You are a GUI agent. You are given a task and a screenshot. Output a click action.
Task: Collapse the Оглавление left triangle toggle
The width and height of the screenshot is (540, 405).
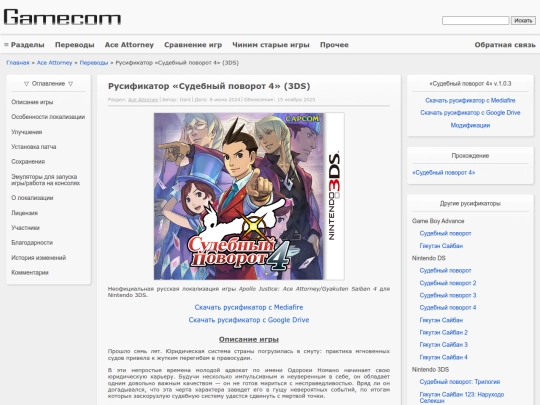[x=26, y=84]
